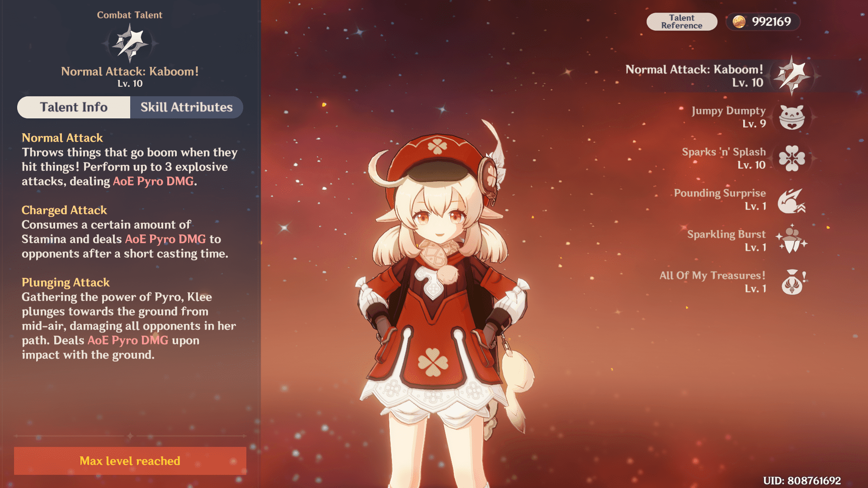Open the Jumpy Dumpty skill icon

click(792, 117)
